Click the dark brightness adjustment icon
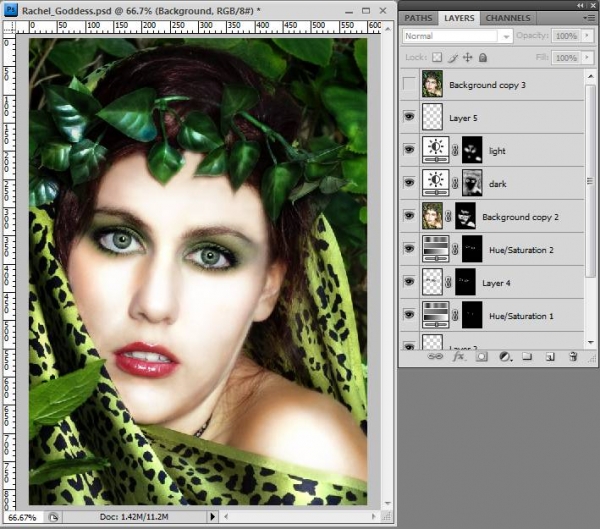This screenshot has width=600, height=529. click(x=435, y=183)
